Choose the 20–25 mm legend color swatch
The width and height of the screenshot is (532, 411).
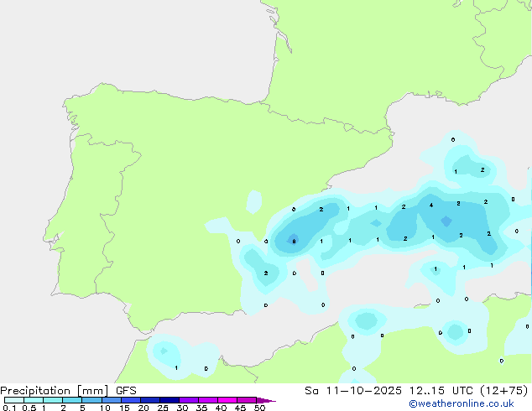(x=150, y=400)
